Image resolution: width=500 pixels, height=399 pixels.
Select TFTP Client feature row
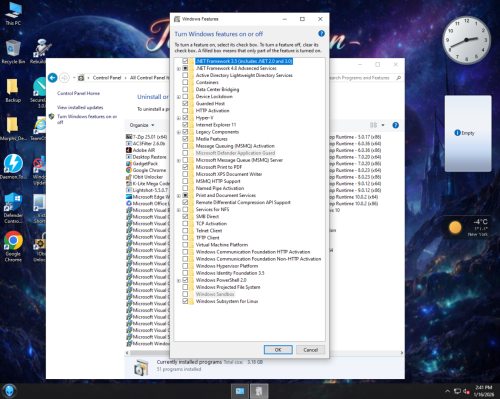coord(207,238)
